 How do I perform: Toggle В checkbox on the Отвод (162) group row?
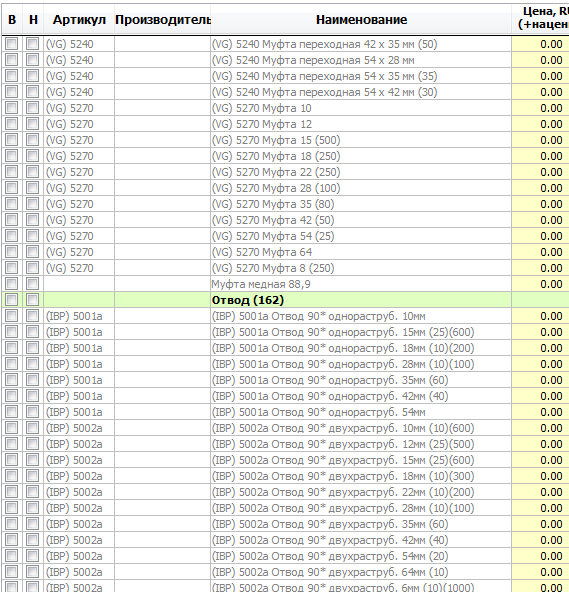11,300
